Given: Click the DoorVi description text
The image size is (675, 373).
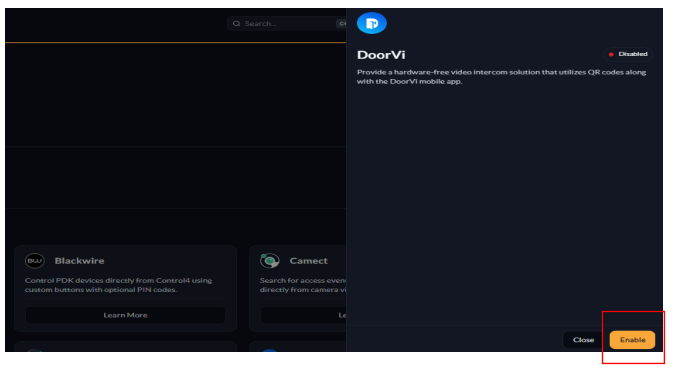Looking at the screenshot, I should click(x=501, y=77).
